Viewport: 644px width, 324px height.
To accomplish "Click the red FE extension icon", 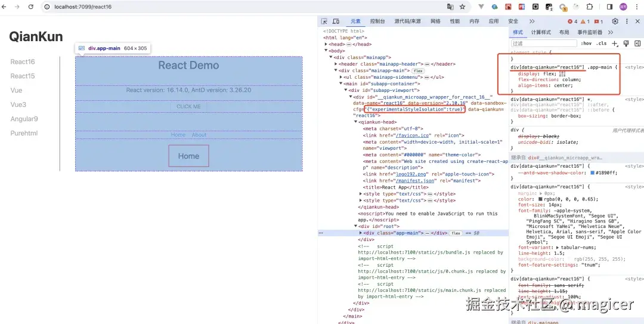I will pyautogui.click(x=522, y=7).
